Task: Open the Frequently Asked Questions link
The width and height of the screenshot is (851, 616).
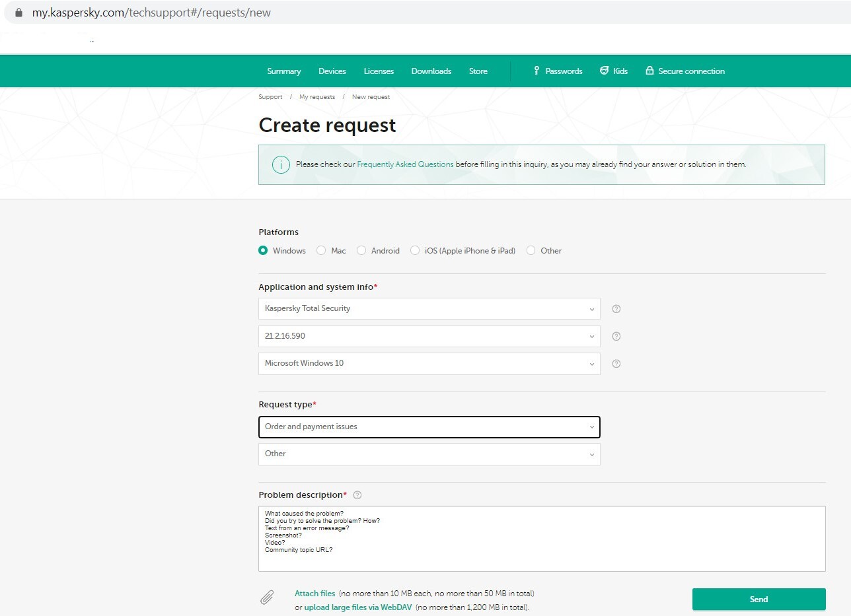Action: (405, 164)
